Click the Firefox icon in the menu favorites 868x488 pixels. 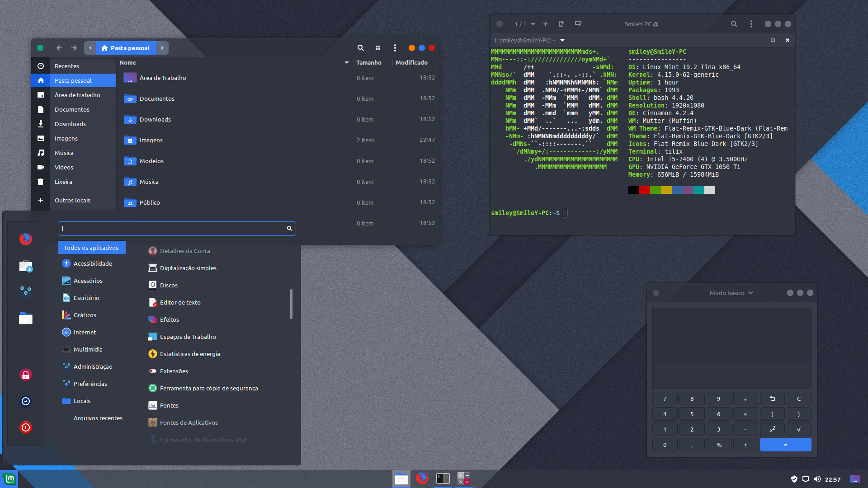[26, 239]
